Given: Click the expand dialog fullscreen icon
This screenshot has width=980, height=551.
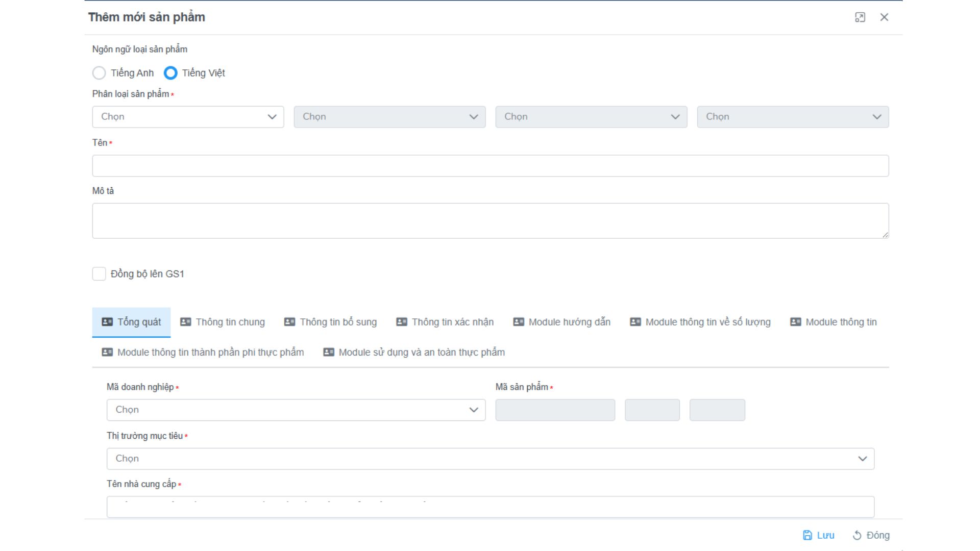Looking at the screenshot, I should [x=860, y=17].
